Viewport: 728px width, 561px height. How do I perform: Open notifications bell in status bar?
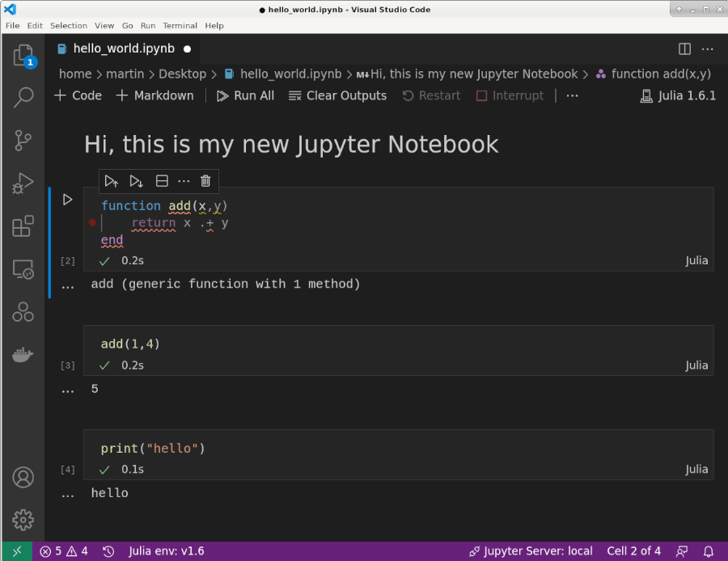[x=709, y=551]
